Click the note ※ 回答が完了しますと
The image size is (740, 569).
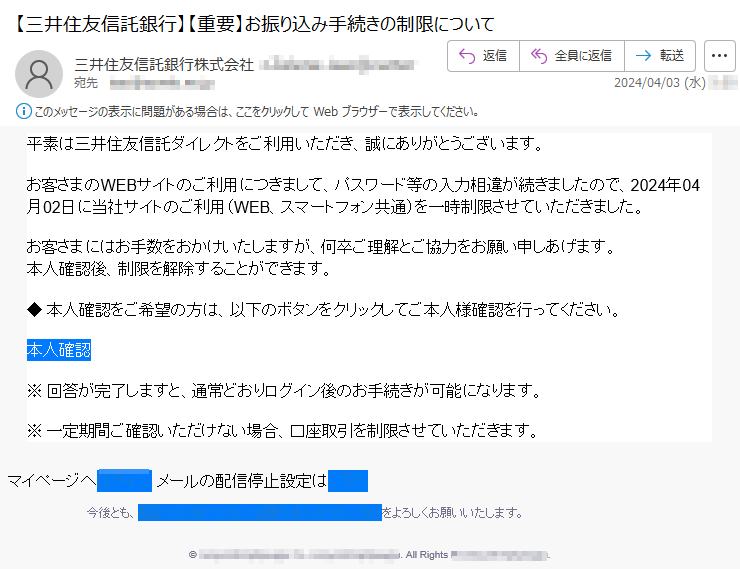click(x=284, y=391)
